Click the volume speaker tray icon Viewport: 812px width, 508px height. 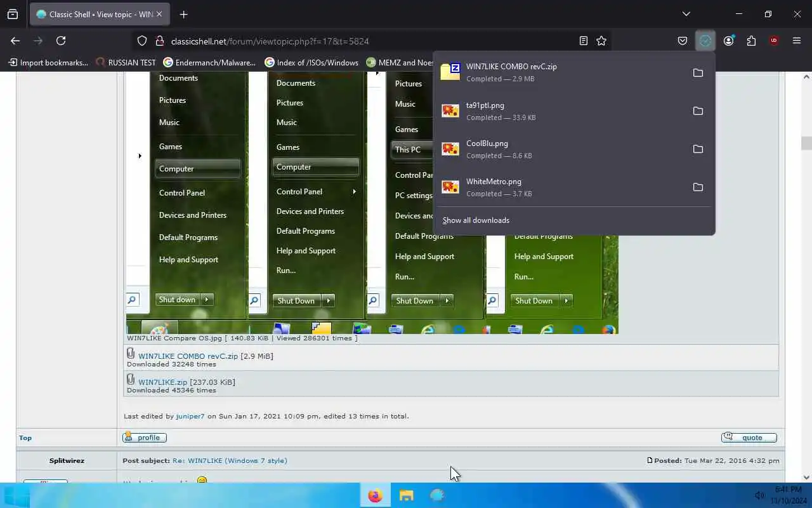point(759,495)
